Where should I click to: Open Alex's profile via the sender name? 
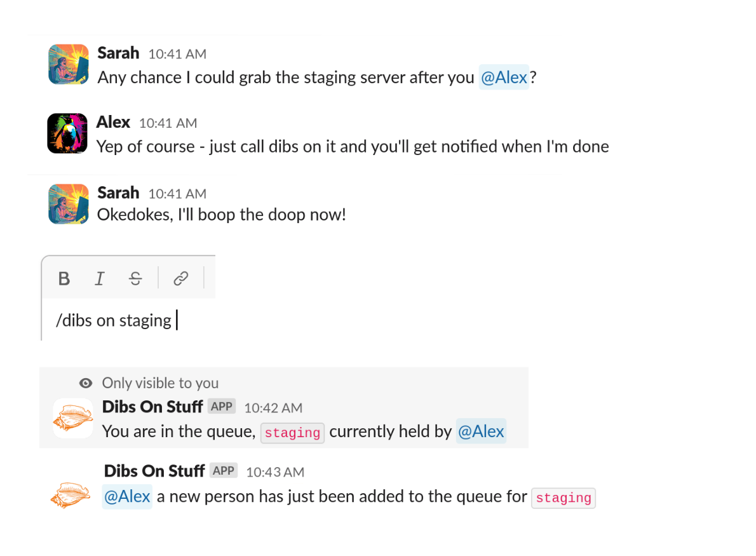tap(113, 122)
